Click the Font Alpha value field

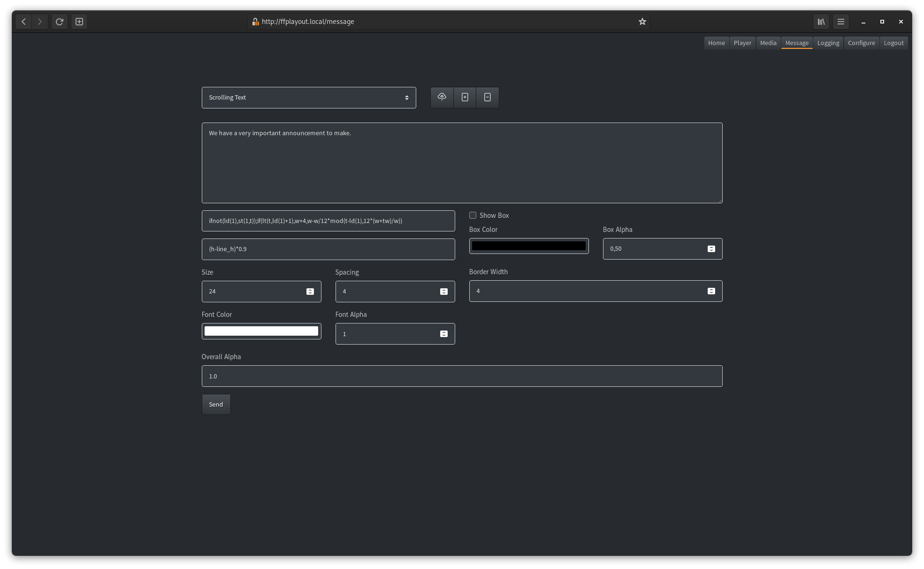pyautogui.click(x=395, y=334)
